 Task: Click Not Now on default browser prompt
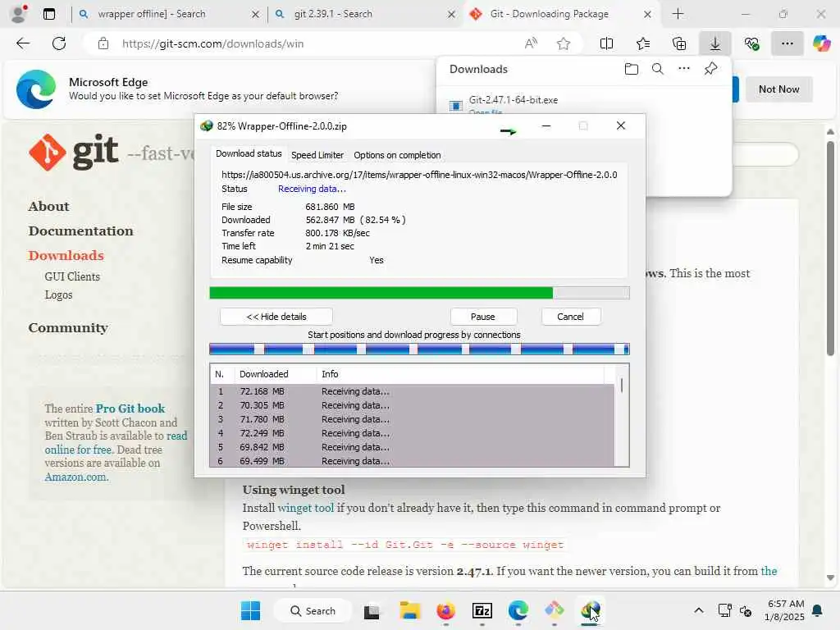tap(779, 89)
